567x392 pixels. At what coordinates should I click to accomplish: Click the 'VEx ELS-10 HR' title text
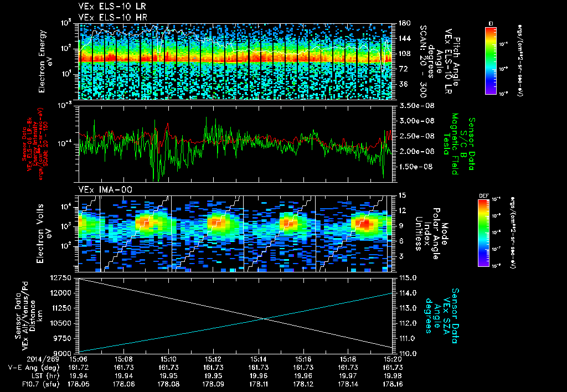pos(112,17)
